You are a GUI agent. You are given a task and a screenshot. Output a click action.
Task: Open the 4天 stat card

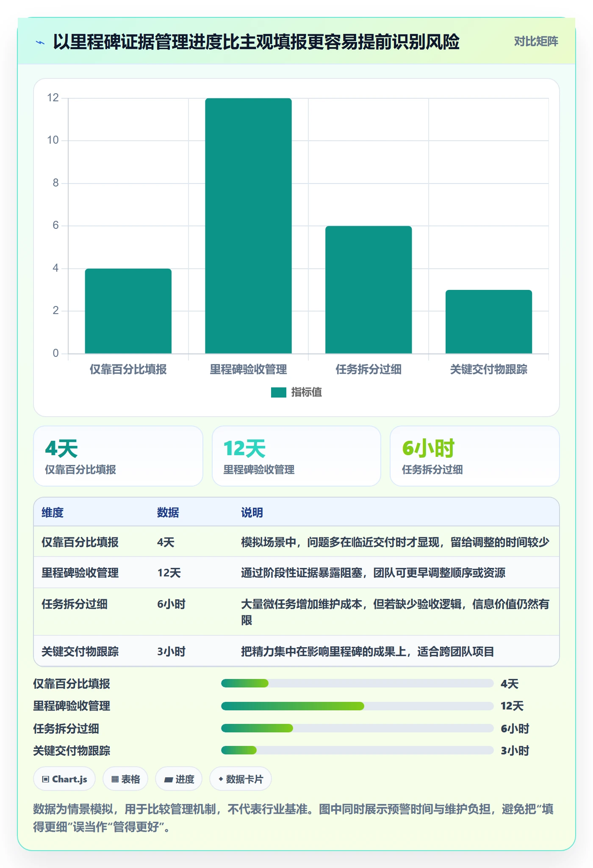coord(118,456)
